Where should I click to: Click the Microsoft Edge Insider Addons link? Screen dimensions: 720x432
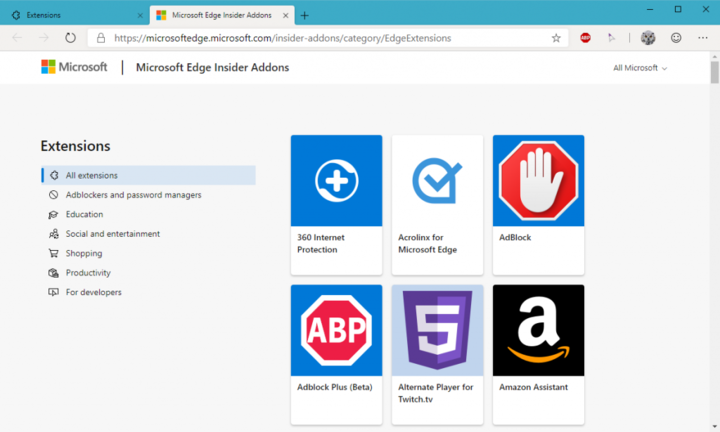tap(212, 67)
